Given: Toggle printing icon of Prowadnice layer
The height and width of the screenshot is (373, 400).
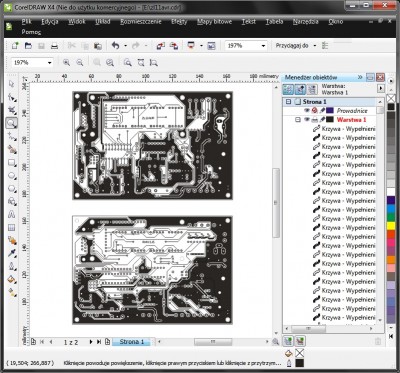Looking at the screenshot, I should point(314,111).
